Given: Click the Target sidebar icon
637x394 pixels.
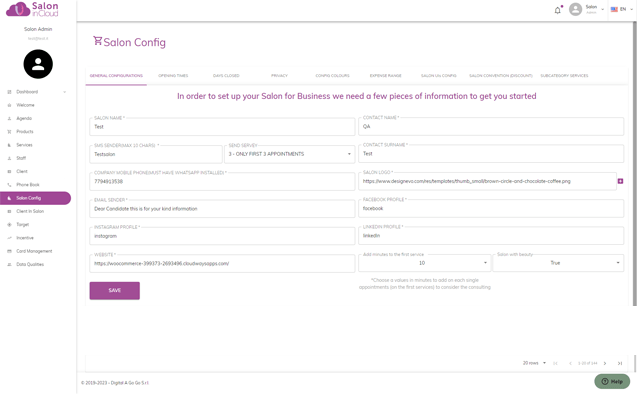Looking at the screenshot, I should [x=9, y=225].
